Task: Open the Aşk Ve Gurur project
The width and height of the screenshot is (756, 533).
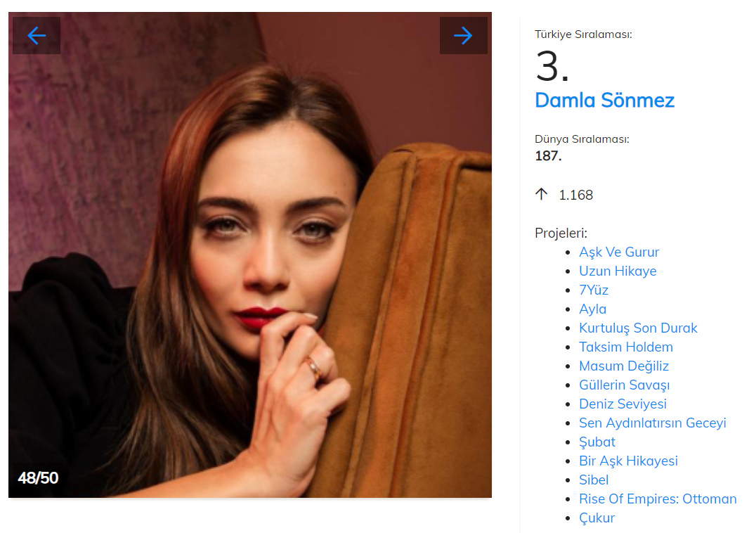Action: click(618, 252)
